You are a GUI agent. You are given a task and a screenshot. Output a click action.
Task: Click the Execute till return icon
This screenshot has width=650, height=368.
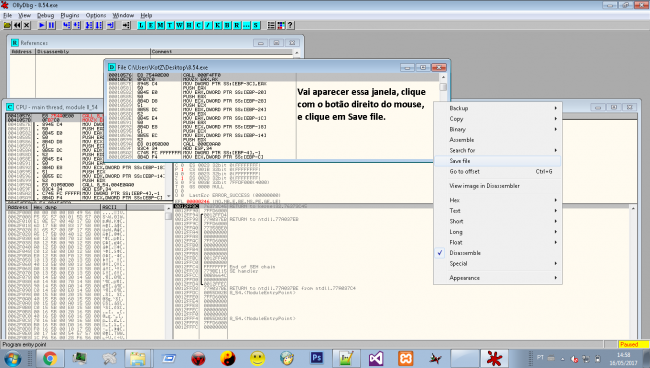click(110, 25)
